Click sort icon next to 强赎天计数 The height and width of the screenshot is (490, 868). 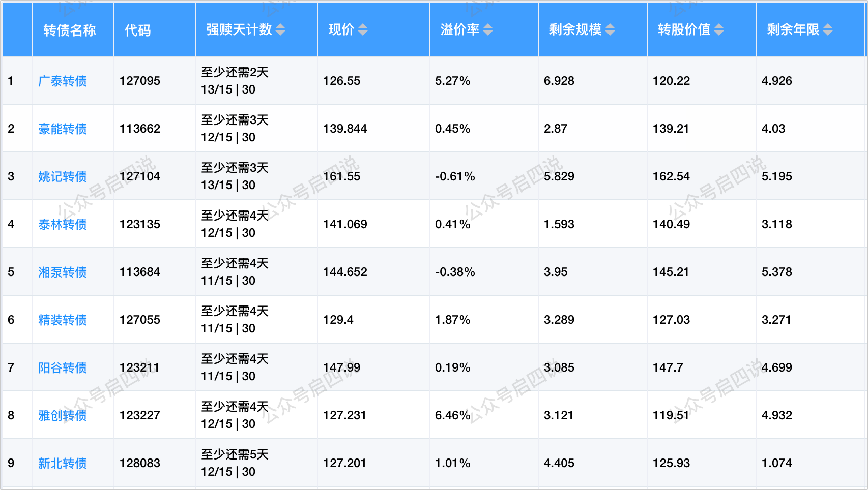click(280, 30)
